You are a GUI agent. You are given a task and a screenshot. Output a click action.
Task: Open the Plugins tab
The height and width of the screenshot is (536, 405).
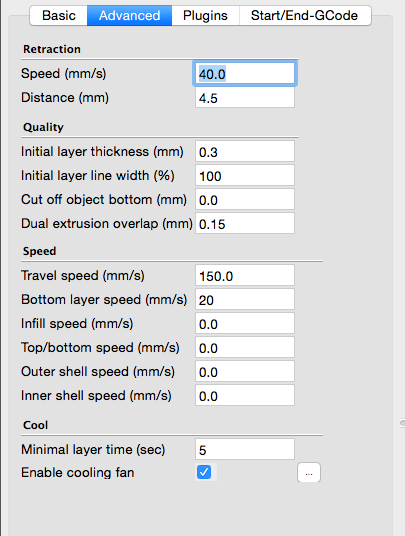point(205,15)
